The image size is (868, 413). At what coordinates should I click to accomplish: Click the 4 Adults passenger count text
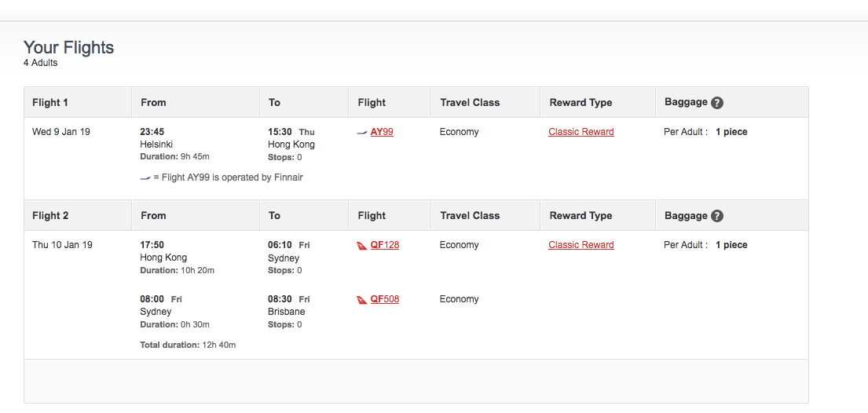40,63
